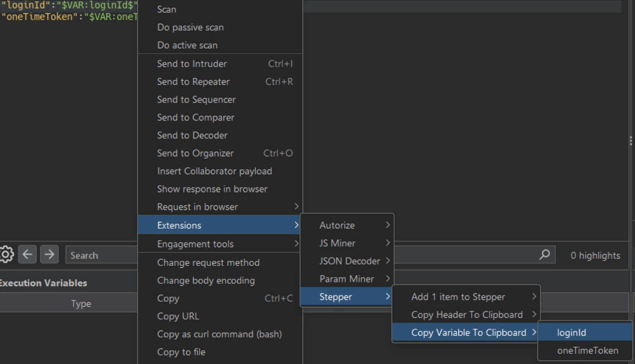
Task: Expand Copy Header To Clipboard
Action: (x=466, y=314)
